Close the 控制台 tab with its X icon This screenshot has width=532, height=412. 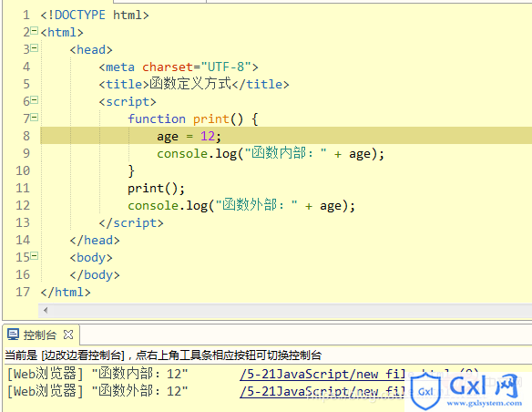(x=68, y=335)
